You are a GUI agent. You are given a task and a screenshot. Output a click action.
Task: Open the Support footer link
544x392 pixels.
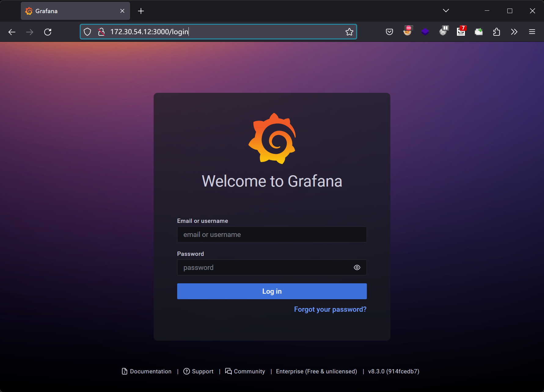[x=198, y=371]
